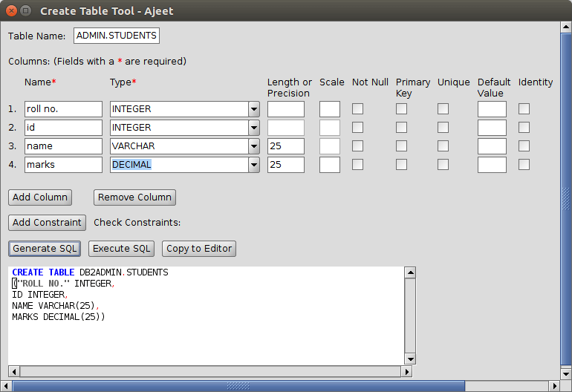Enable Not Null for roll no. column
The height and width of the screenshot is (392, 572).
coord(357,109)
